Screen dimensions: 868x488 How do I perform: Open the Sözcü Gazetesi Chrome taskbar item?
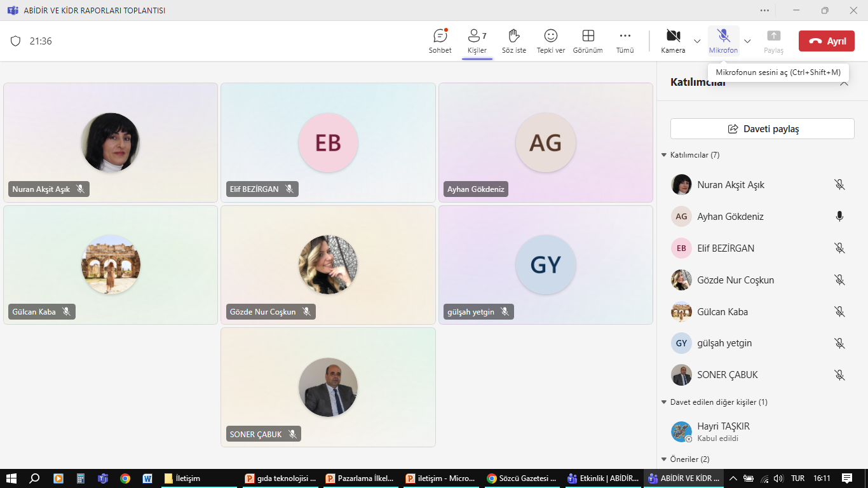[x=522, y=478]
